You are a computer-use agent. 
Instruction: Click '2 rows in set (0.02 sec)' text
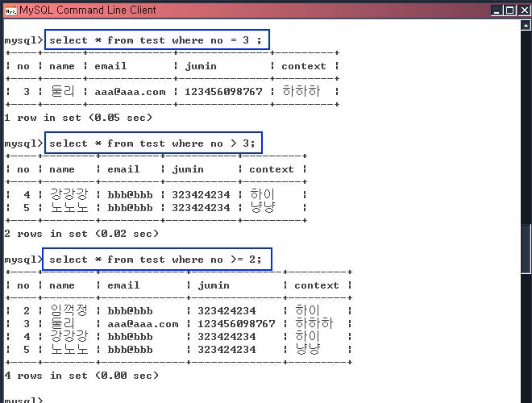click(81, 234)
